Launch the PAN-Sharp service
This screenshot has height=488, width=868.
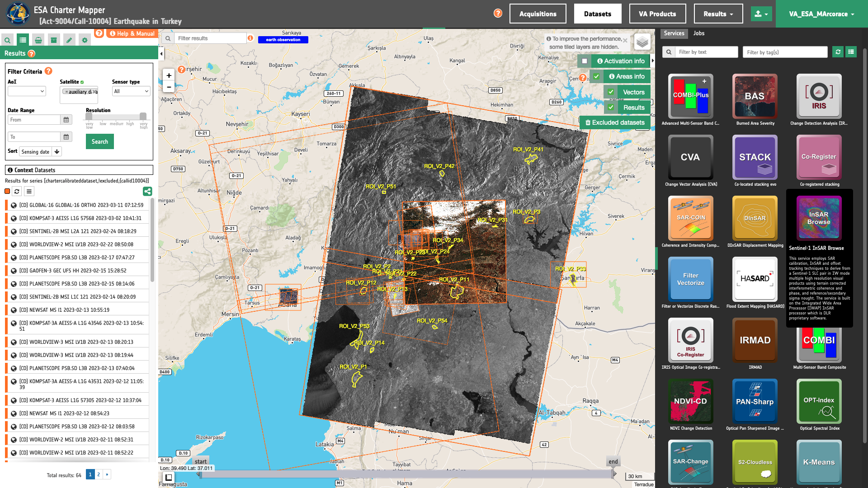click(755, 401)
